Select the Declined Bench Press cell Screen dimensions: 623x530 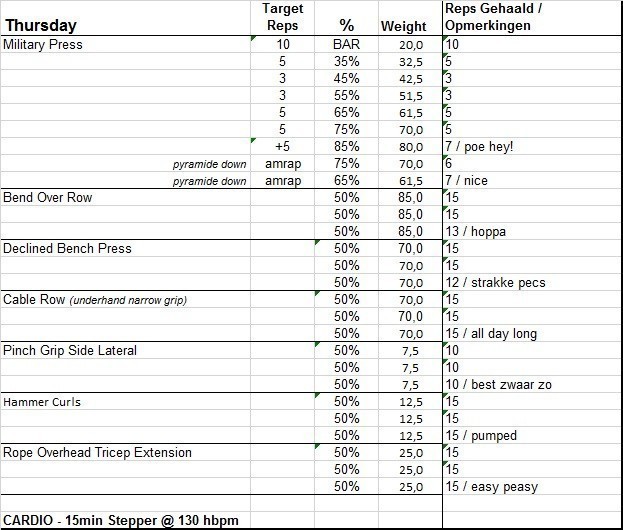67,248
